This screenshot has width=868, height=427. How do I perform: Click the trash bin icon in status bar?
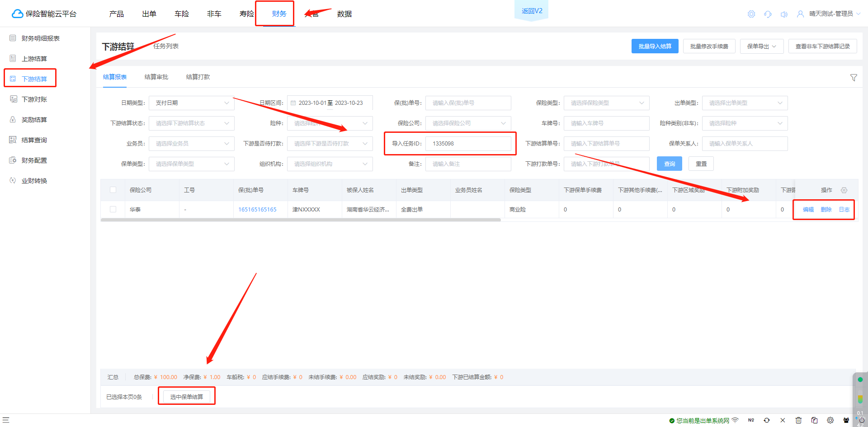[x=798, y=420]
